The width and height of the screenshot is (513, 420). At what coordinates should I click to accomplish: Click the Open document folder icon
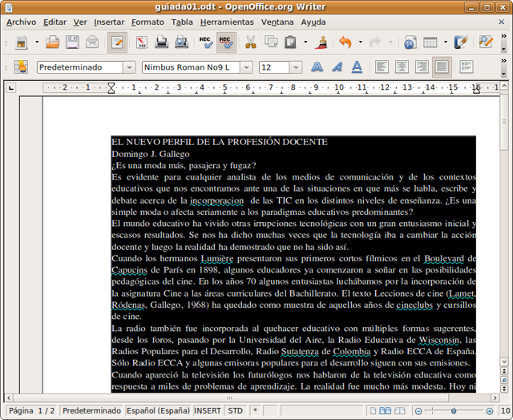(x=51, y=42)
